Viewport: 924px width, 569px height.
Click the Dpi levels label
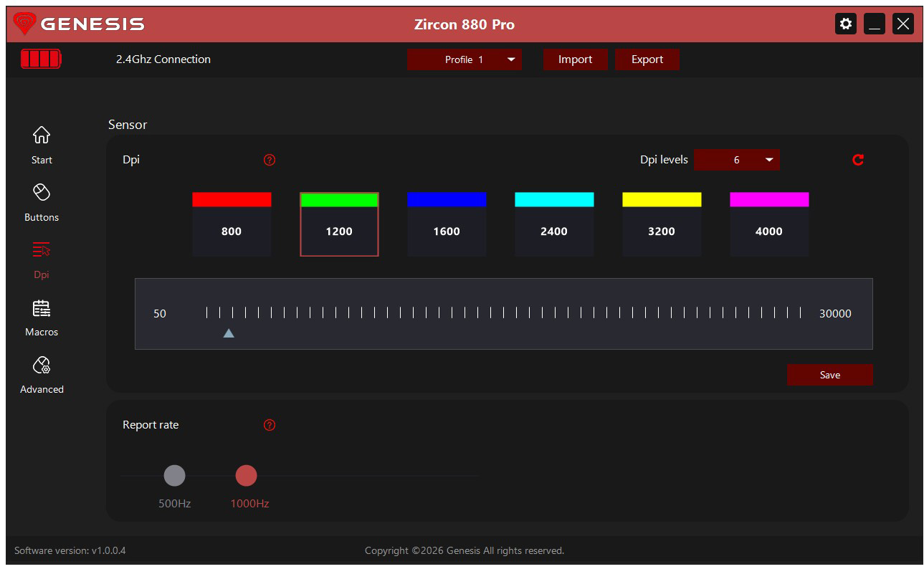pyautogui.click(x=664, y=160)
